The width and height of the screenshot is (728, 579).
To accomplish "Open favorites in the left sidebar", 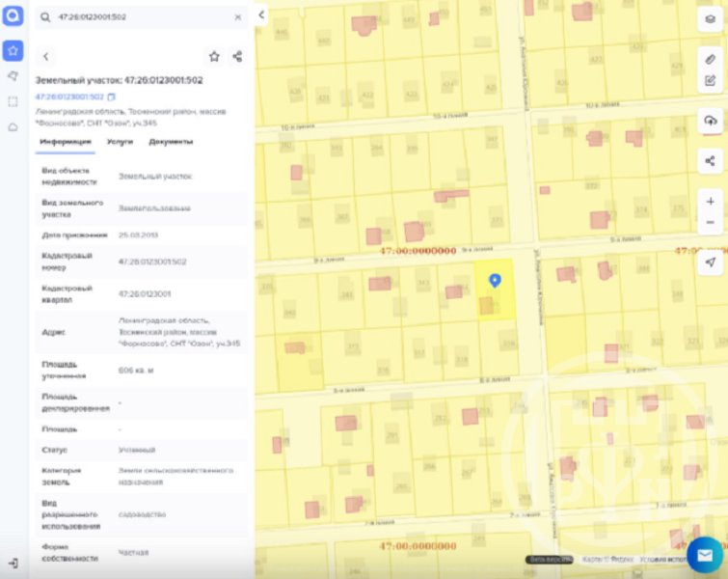I will pos(13,50).
